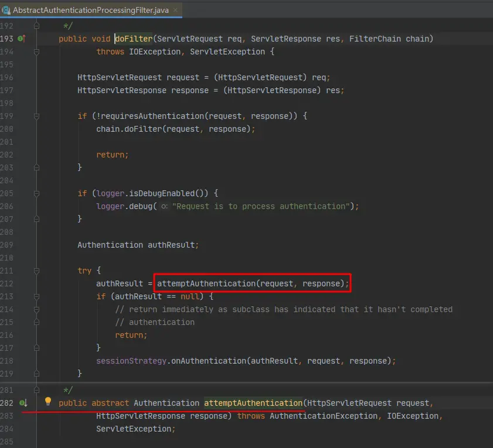
Task: Click the fold end marker at line 217
Action: click(36, 348)
